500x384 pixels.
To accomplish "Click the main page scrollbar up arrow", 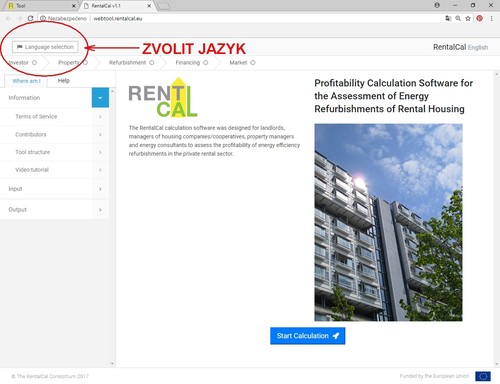I will (497, 74).
